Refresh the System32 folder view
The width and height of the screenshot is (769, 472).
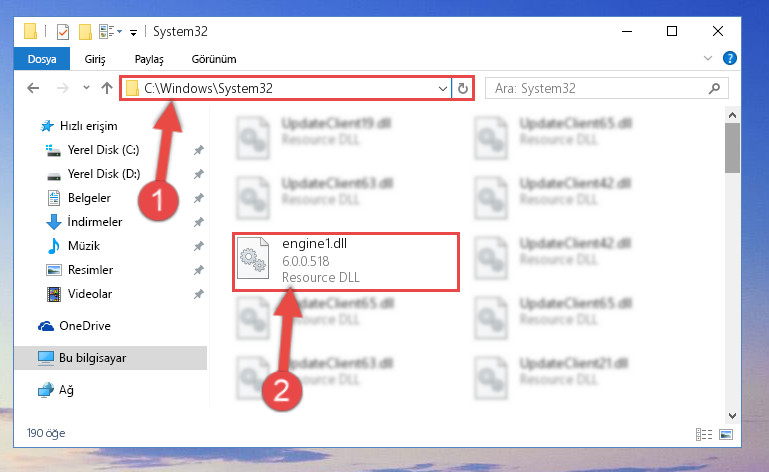coord(462,88)
